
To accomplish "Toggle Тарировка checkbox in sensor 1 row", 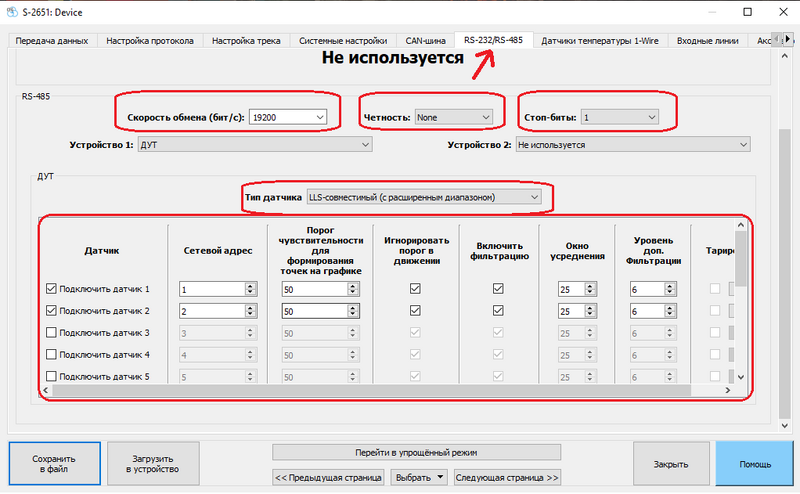I will (x=715, y=289).
